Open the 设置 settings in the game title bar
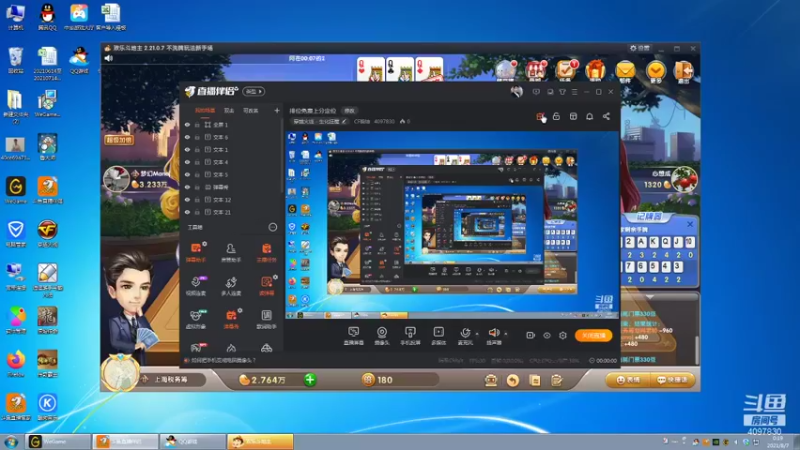The height and width of the screenshot is (450, 800). pyautogui.click(x=640, y=48)
